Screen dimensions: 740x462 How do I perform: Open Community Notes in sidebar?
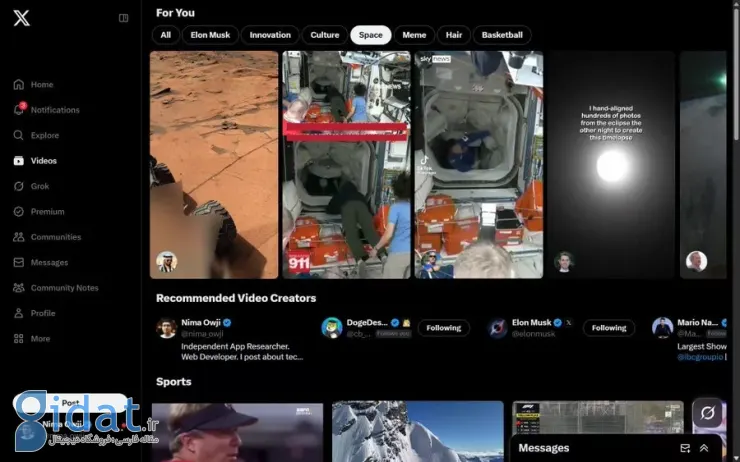[56, 288]
